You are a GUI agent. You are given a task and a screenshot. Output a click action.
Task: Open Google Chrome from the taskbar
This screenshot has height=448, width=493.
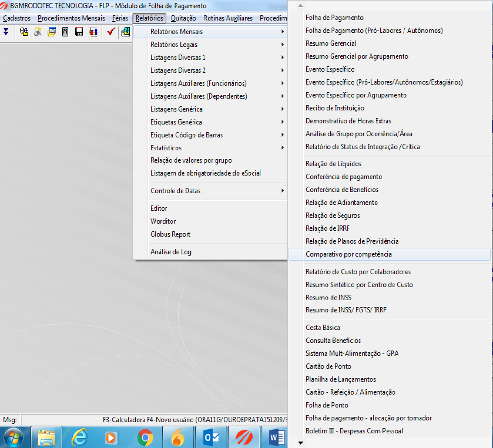(145, 437)
